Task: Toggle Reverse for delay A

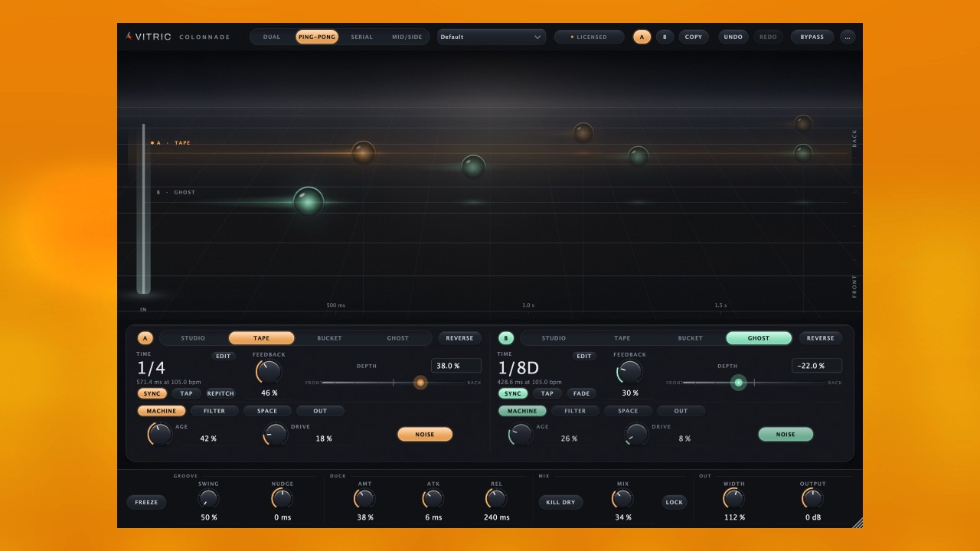Action: point(460,338)
